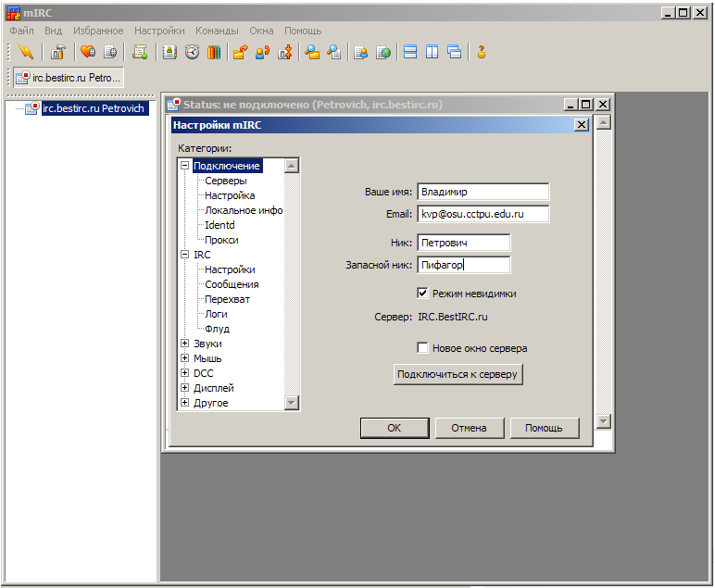Open the Избранное menu
This screenshot has width=715, height=588.
coord(98,31)
